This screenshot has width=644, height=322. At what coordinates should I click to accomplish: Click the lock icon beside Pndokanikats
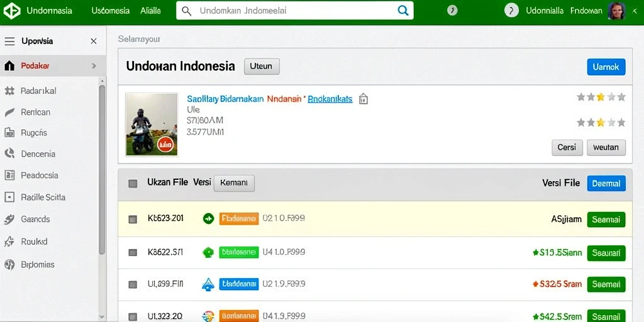tap(364, 99)
